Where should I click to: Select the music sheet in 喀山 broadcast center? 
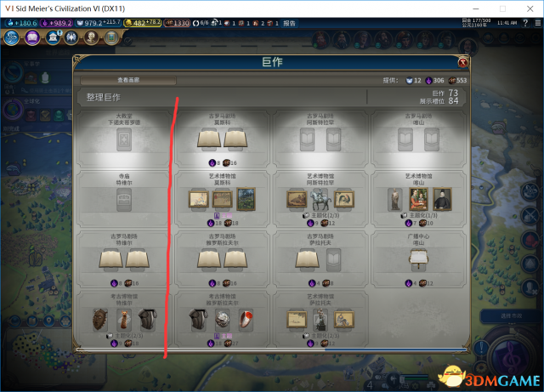(419, 258)
